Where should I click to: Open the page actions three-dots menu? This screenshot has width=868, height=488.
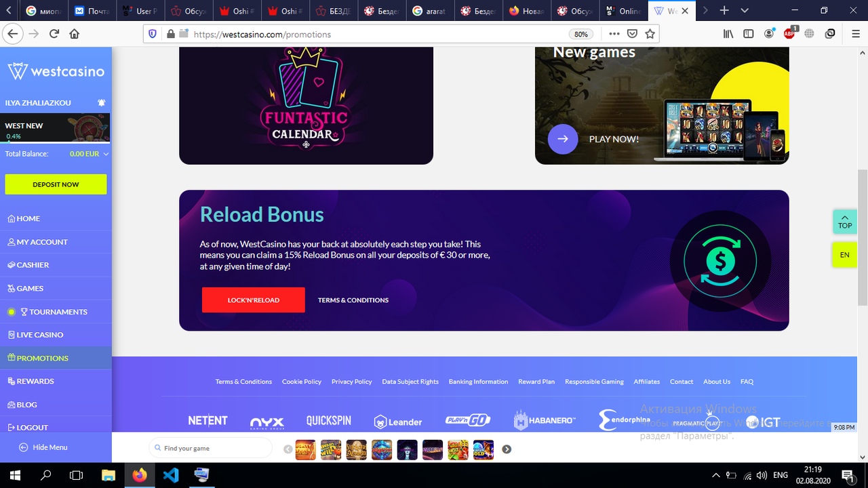coord(614,34)
